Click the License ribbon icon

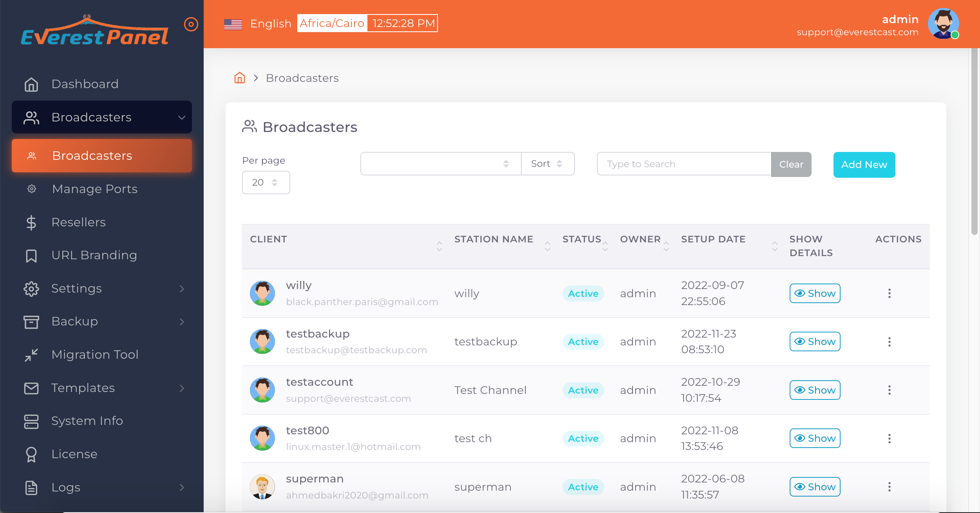click(x=31, y=454)
